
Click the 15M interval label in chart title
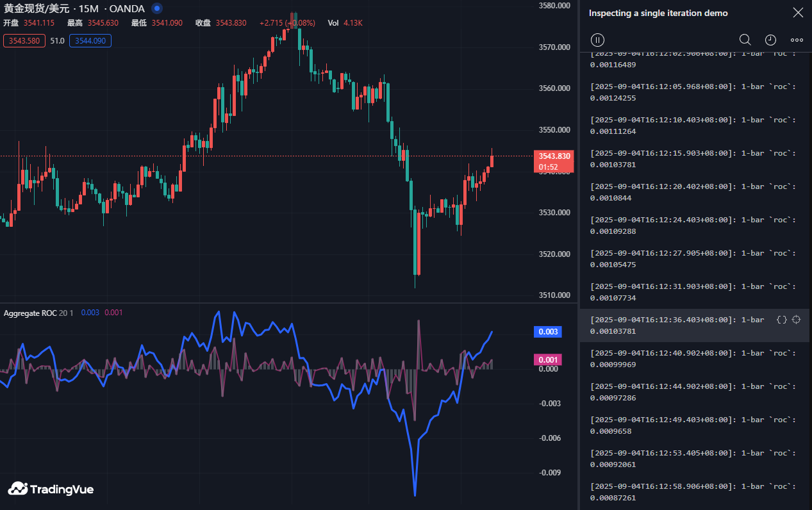click(88, 9)
